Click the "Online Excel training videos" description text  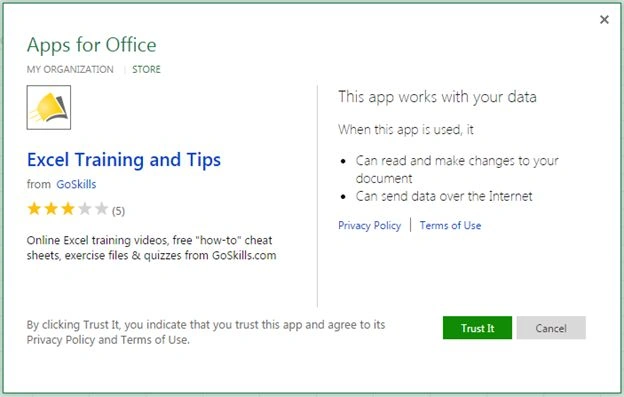point(151,247)
